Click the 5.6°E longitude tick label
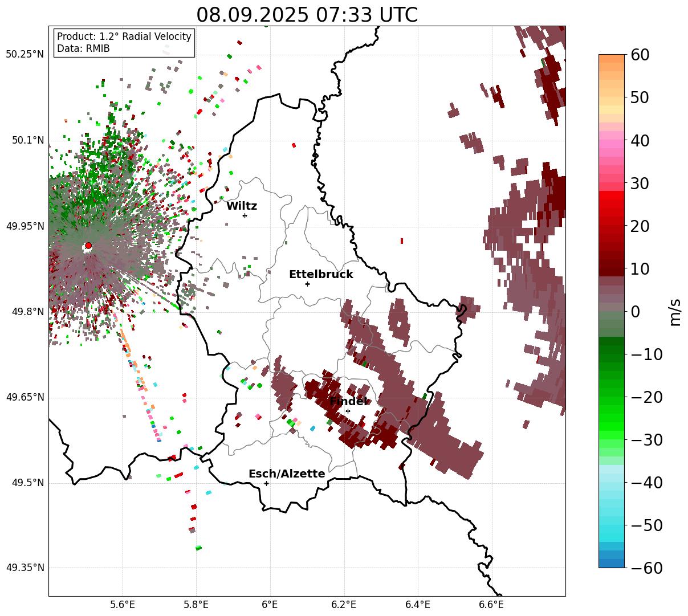 pyautogui.click(x=123, y=605)
